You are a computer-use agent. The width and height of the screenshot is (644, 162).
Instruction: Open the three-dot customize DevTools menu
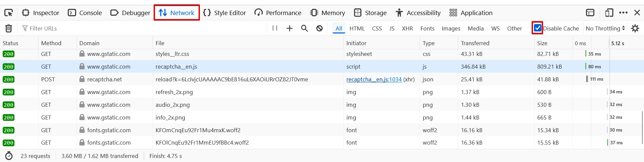coord(623,13)
